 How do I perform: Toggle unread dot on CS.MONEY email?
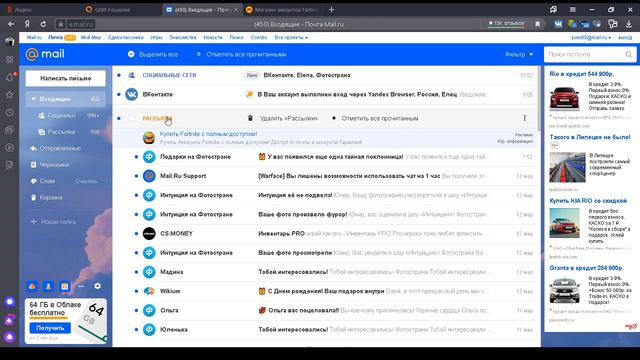click(136, 233)
